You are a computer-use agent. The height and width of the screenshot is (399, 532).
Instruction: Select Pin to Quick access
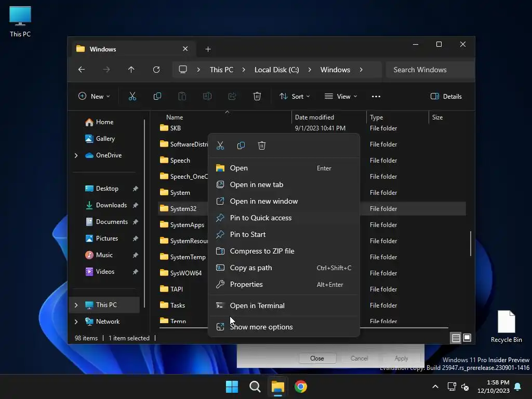pos(284,218)
